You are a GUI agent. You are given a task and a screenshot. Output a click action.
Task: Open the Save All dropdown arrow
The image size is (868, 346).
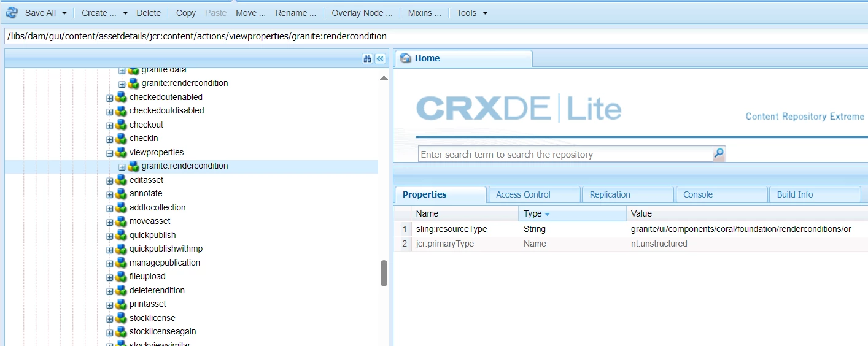pyautogui.click(x=64, y=13)
